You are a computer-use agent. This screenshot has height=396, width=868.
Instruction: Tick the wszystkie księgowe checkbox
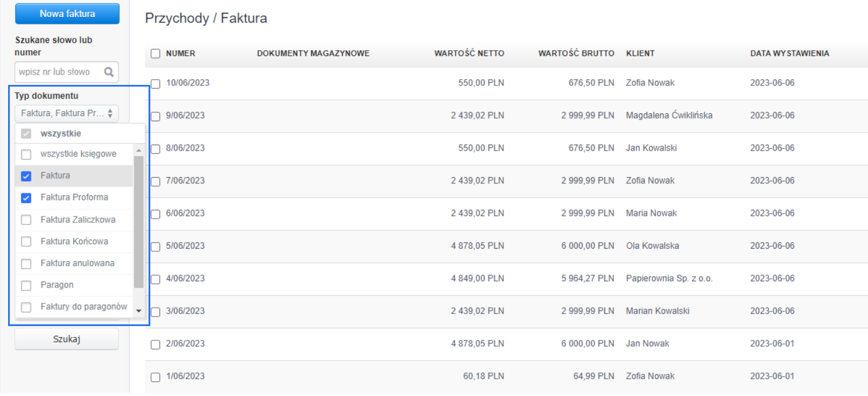click(26, 155)
